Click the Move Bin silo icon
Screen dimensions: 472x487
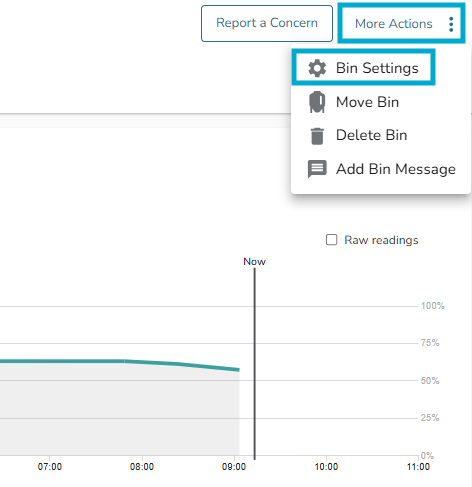point(317,102)
